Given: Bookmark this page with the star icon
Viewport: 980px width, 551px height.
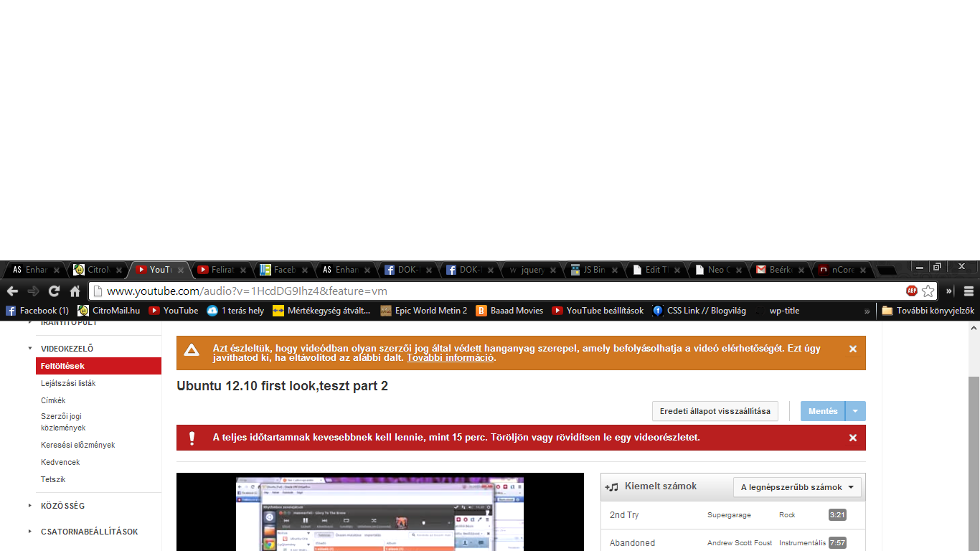Looking at the screenshot, I should [x=928, y=291].
